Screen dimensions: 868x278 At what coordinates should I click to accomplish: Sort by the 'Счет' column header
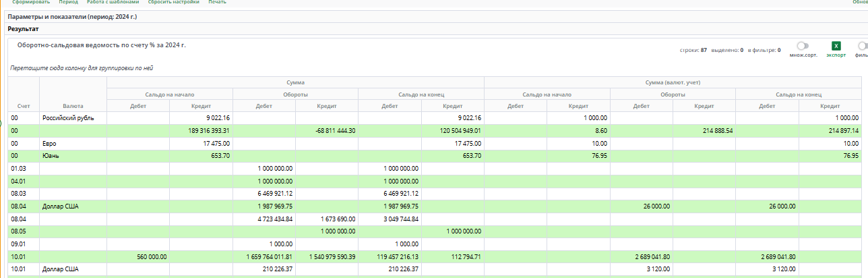pos(24,106)
